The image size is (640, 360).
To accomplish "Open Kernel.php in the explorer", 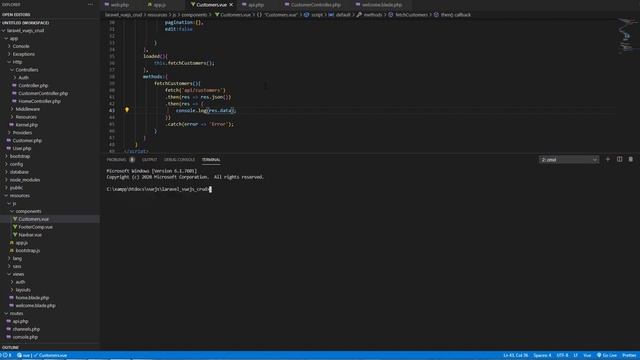I will coord(27,125).
